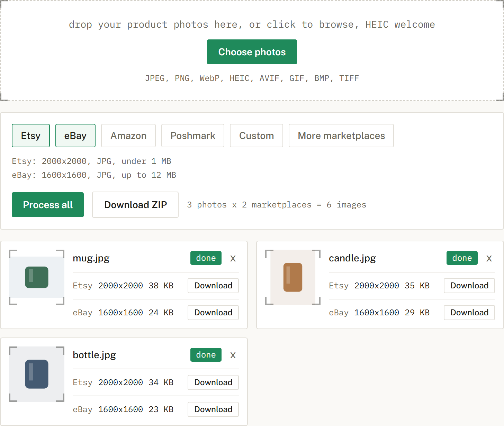Click the done badge on candle.jpg
Viewport: 504px width, 426px height.
(462, 258)
